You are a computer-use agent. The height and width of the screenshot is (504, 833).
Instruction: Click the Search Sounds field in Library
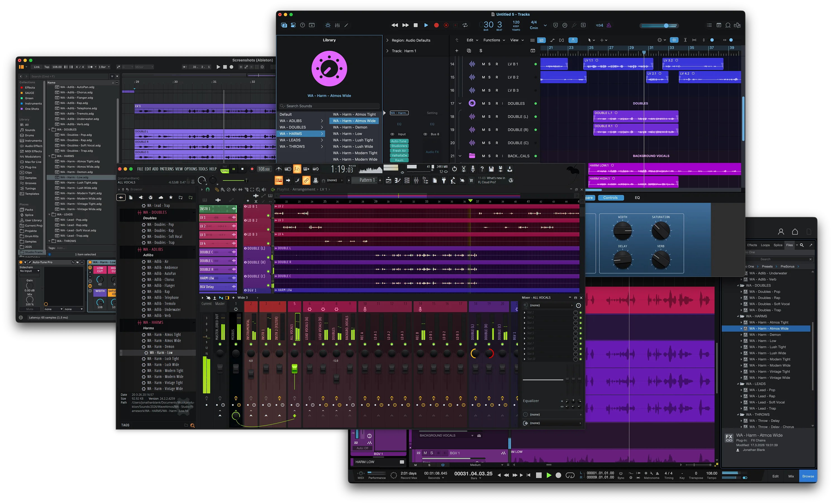pos(329,106)
